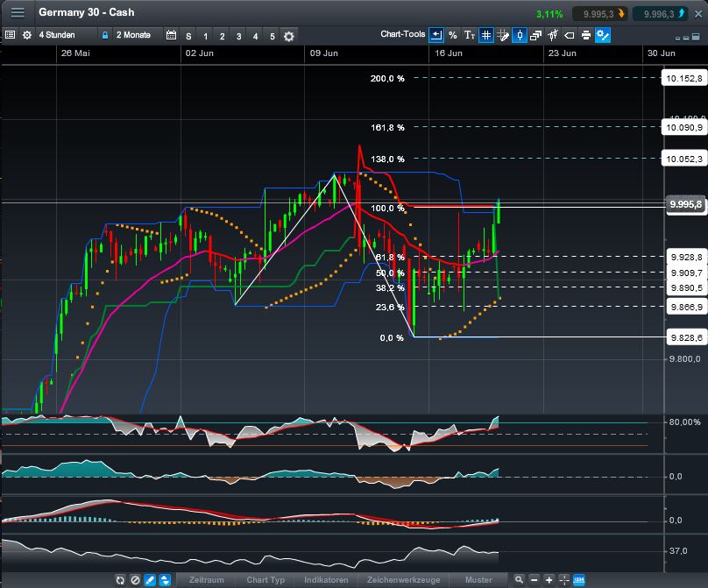This screenshot has height=588, width=708.
Task: Click the price tag label tool
Action: (569, 35)
